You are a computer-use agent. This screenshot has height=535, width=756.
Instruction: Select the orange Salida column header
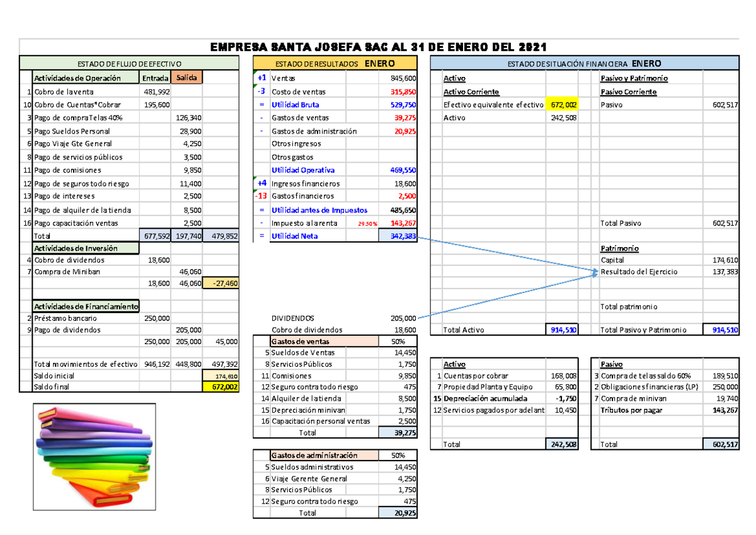[x=186, y=78]
